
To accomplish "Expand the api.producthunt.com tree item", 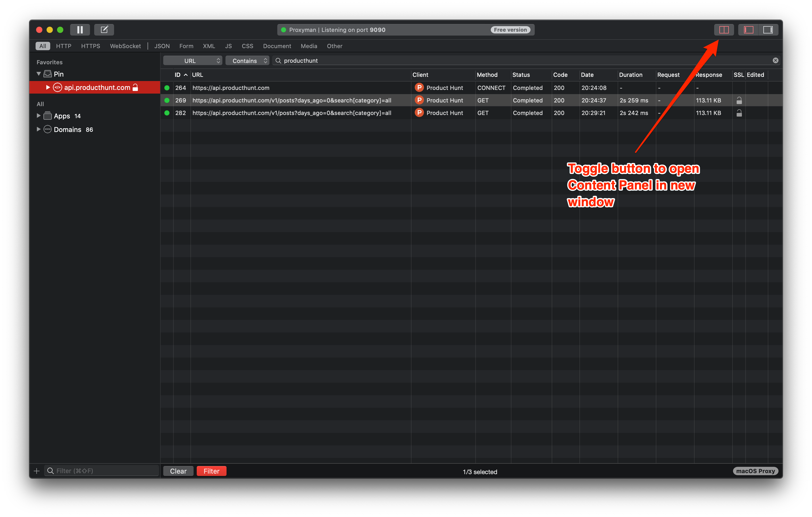I will pos(48,87).
